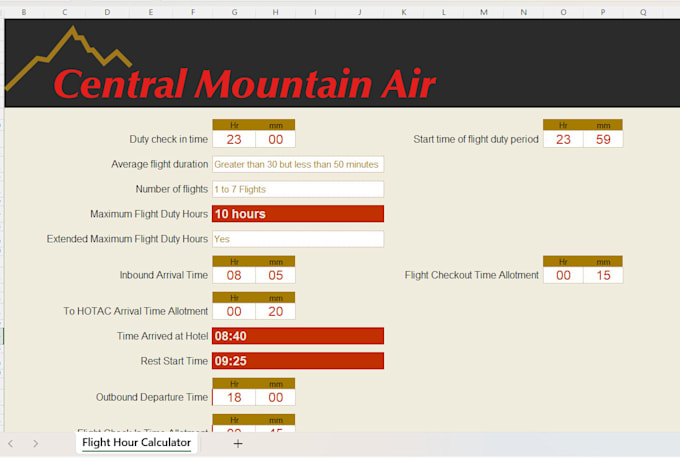This screenshot has width=680, height=458.
Task: Click the Start time of flight duty period label
Action: [476, 139]
